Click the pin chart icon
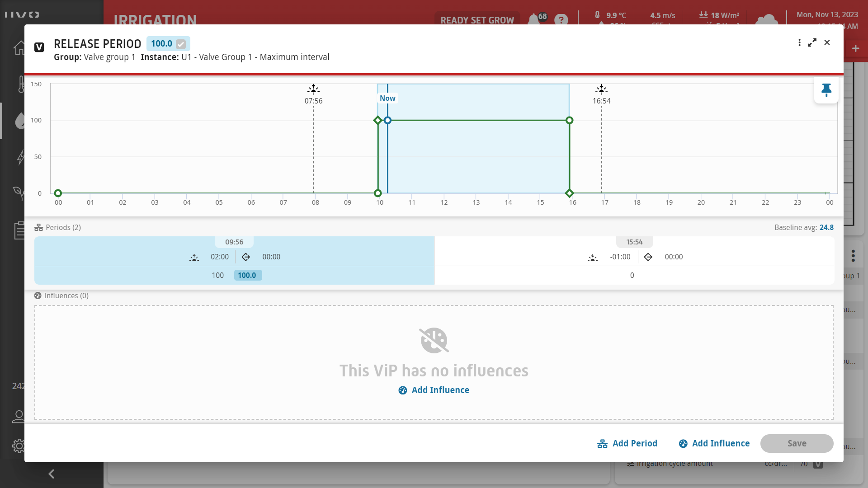The image size is (868, 488). click(826, 90)
